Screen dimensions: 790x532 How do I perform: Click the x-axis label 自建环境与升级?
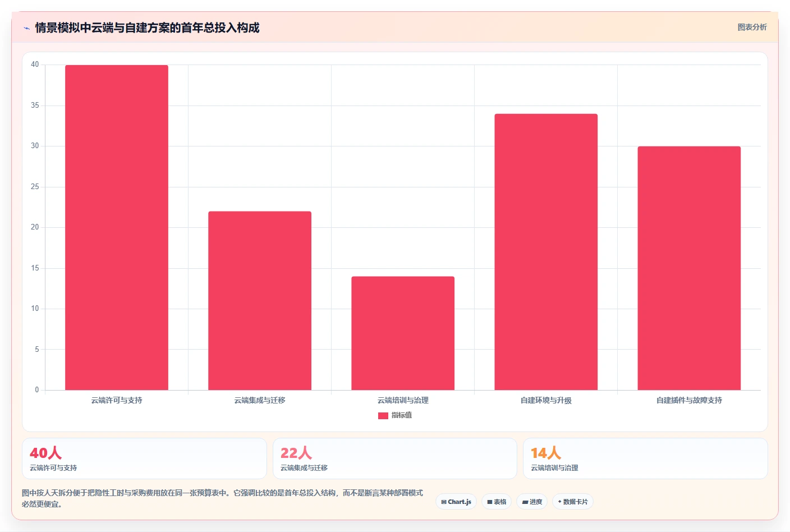pyautogui.click(x=546, y=400)
